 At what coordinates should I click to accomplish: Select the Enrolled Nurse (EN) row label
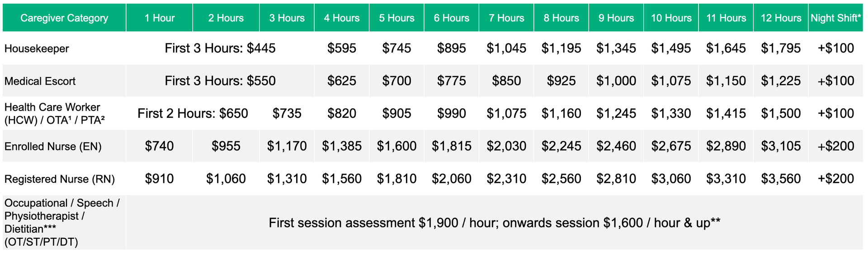click(53, 146)
